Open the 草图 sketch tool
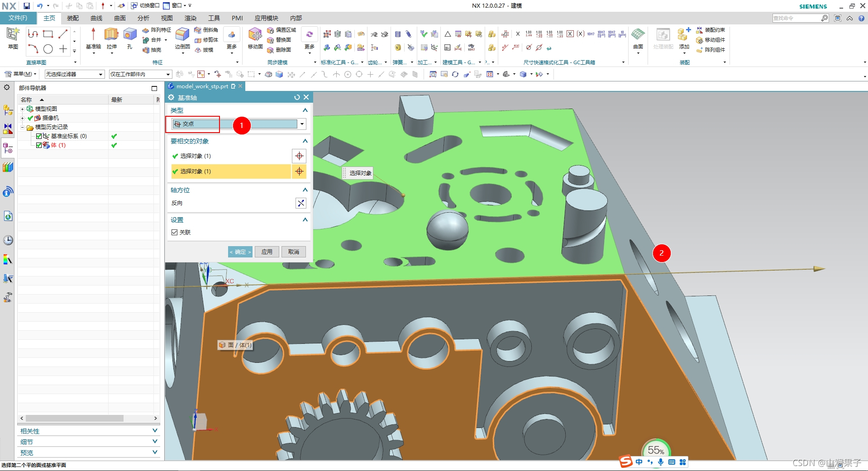Viewport: 868px width, 471px height. (x=13, y=38)
